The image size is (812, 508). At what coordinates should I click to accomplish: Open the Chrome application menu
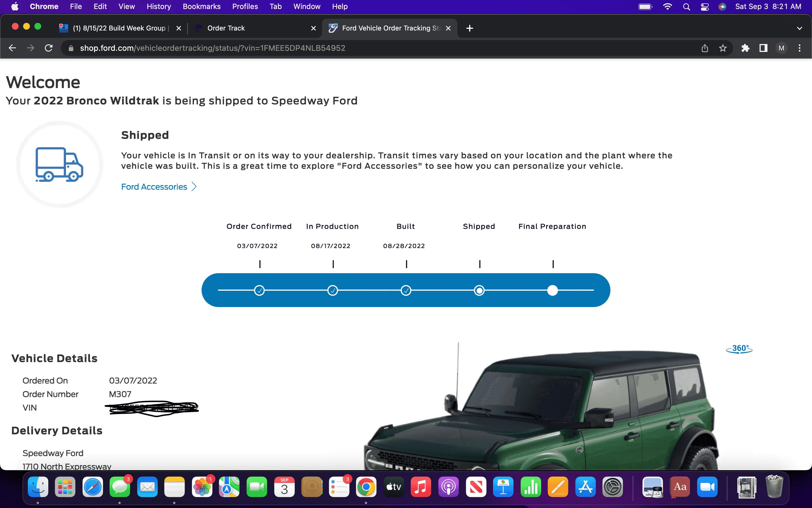pos(44,6)
